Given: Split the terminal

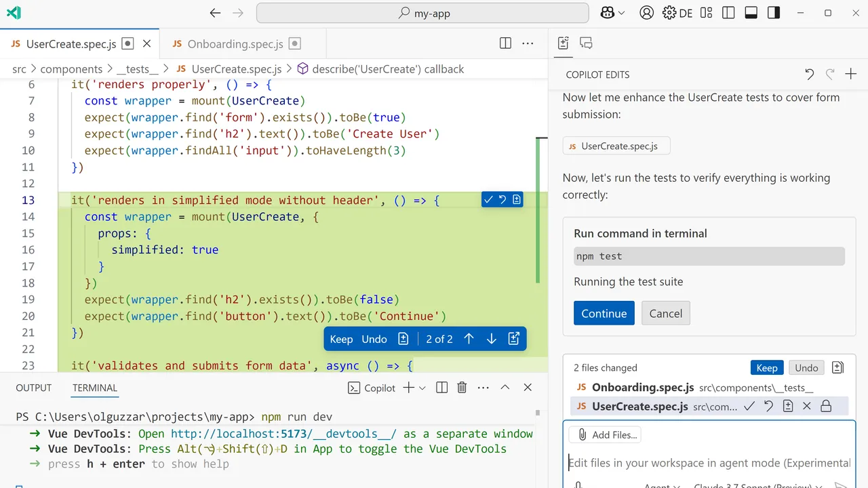Looking at the screenshot, I should point(441,388).
